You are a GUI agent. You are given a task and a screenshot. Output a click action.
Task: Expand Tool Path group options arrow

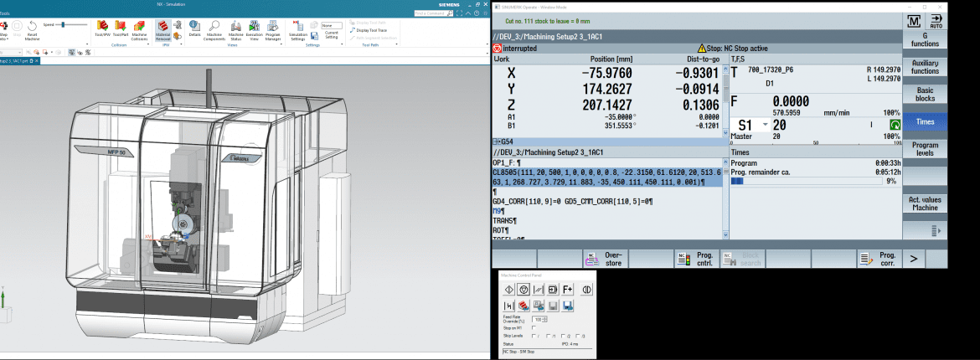click(398, 45)
